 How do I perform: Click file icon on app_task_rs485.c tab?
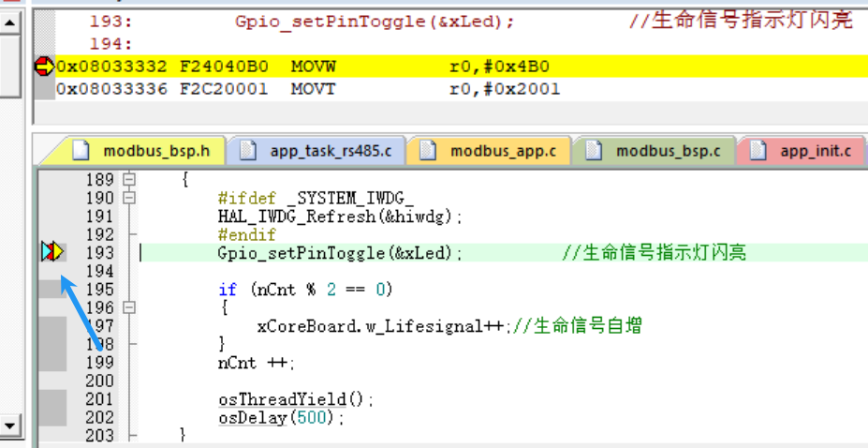click(248, 151)
